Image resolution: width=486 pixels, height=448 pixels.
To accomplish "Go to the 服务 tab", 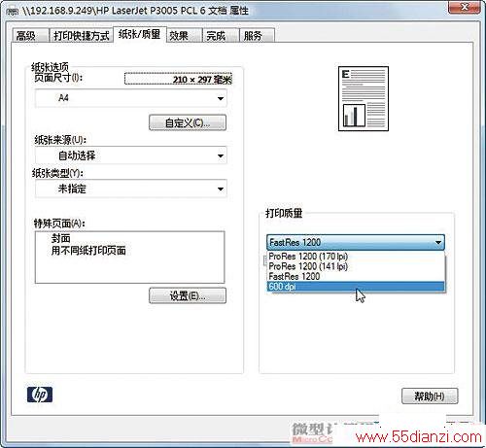I will [257, 35].
